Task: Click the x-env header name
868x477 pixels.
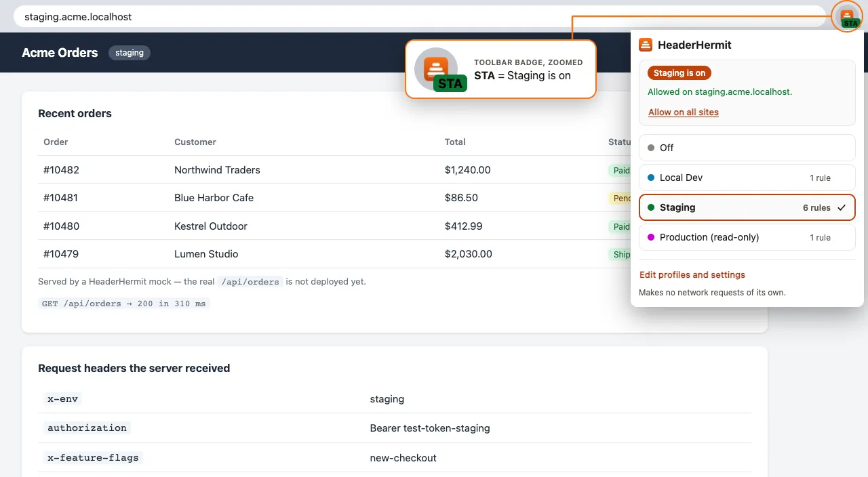Action: 62,398
